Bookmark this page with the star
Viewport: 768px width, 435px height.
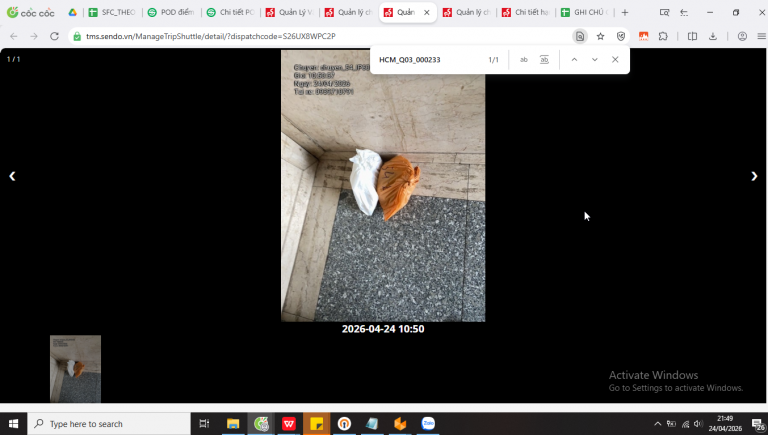click(600, 36)
